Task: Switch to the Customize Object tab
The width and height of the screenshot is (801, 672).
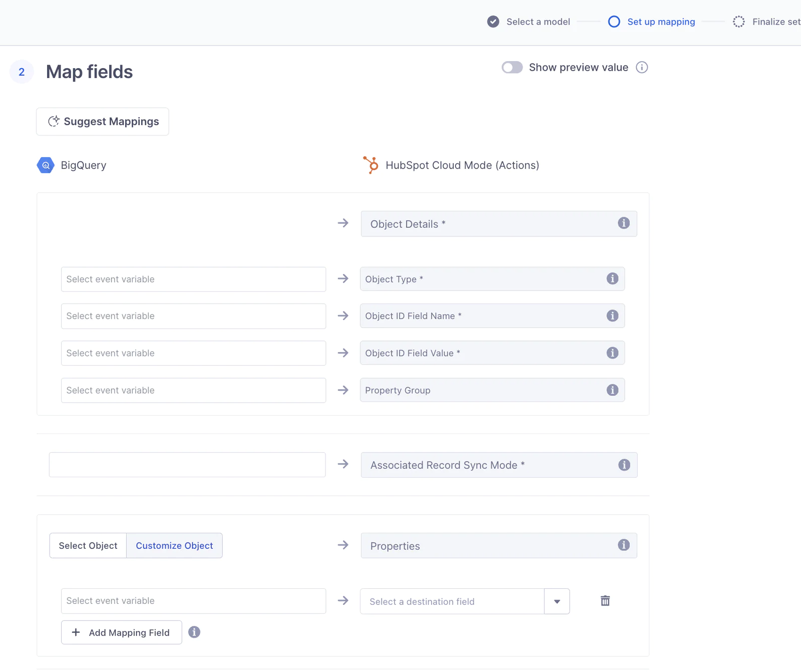Action: [x=174, y=546]
